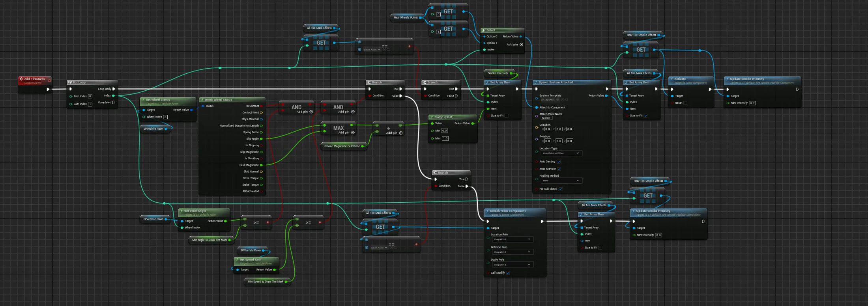The height and width of the screenshot is (306, 868).
Task: Click the For Loop First Index field
Action: [90, 96]
